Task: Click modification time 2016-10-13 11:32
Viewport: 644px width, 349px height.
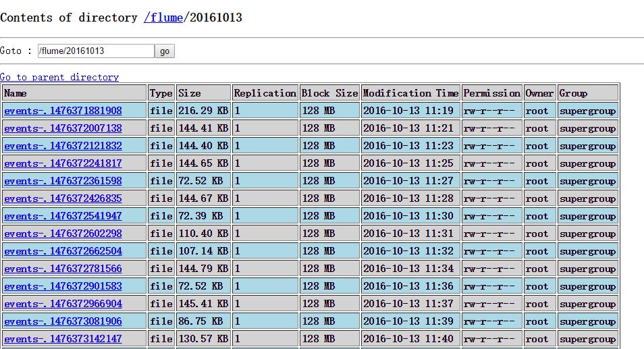Action: click(410, 251)
